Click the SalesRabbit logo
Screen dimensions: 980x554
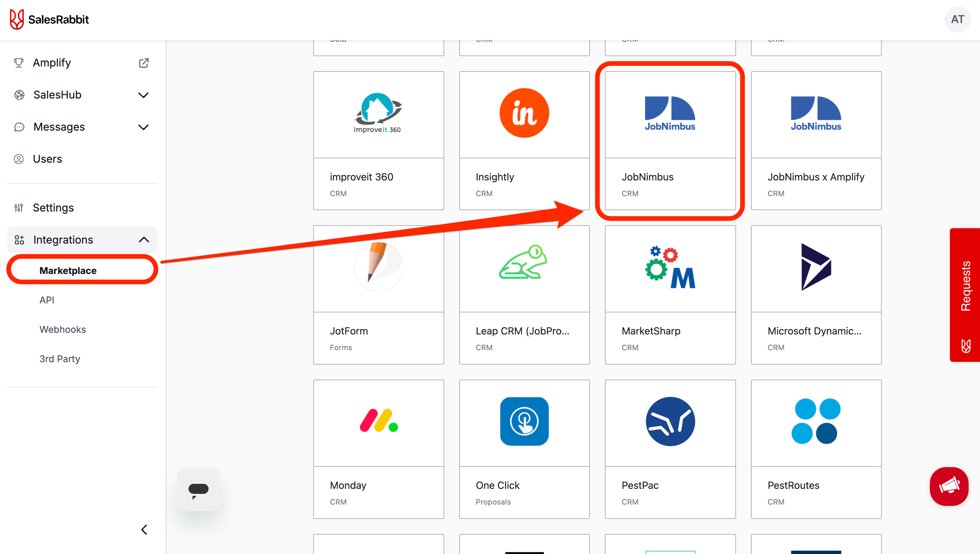pyautogui.click(x=49, y=19)
